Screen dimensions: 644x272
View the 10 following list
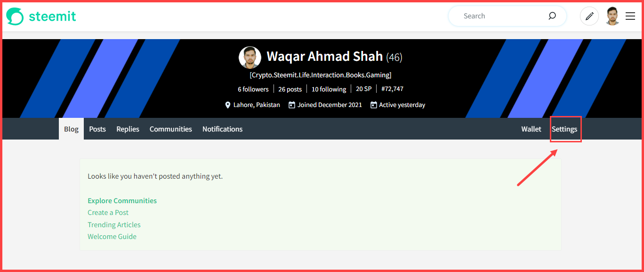[329, 89]
